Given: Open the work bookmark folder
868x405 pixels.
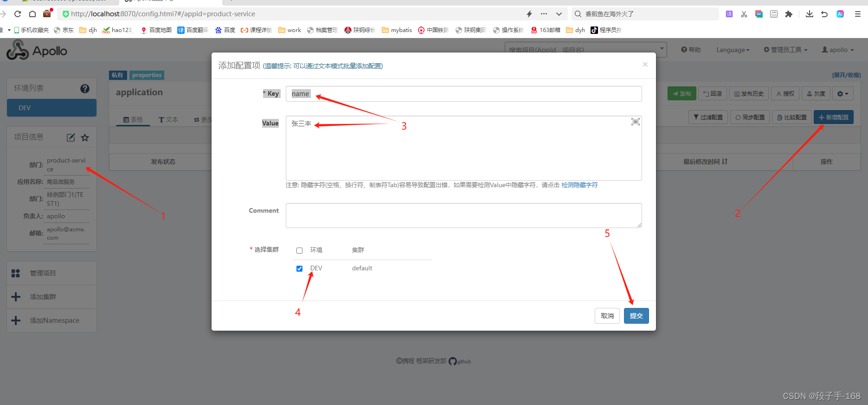Looking at the screenshot, I should [x=290, y=30].
